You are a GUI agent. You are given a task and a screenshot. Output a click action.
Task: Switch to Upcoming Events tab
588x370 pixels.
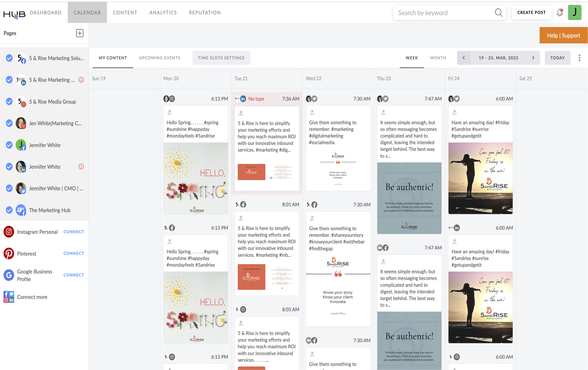point(160,58)
